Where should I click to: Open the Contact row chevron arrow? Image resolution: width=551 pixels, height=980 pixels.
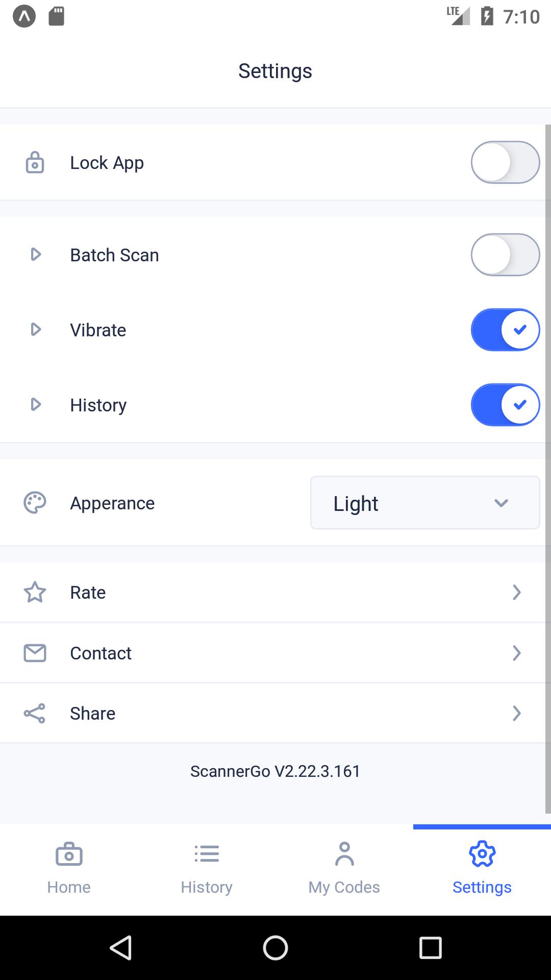click(x=516, y=653)
